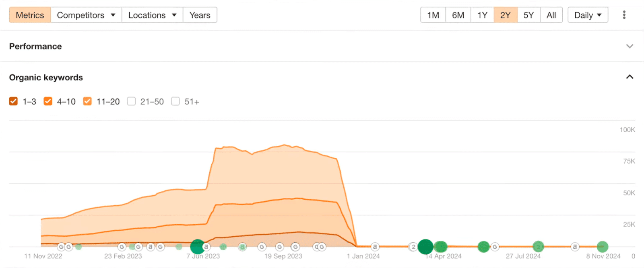Uncheck the 4–10 positions checkbox

click(48, 101)
